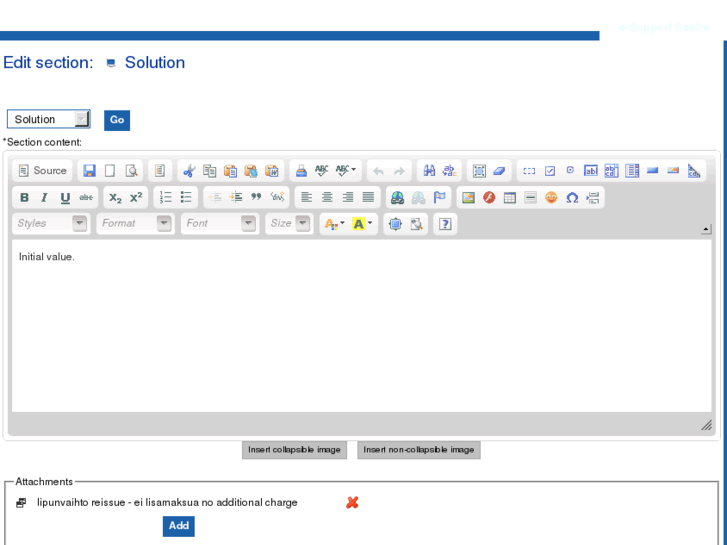Toggle Subscript formatting

coord(115,198)
